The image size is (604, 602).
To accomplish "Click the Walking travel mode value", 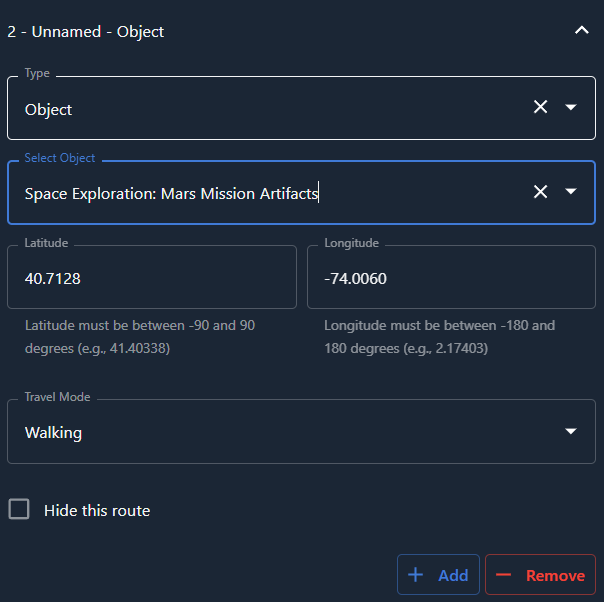I will click(x=54, y=433).
